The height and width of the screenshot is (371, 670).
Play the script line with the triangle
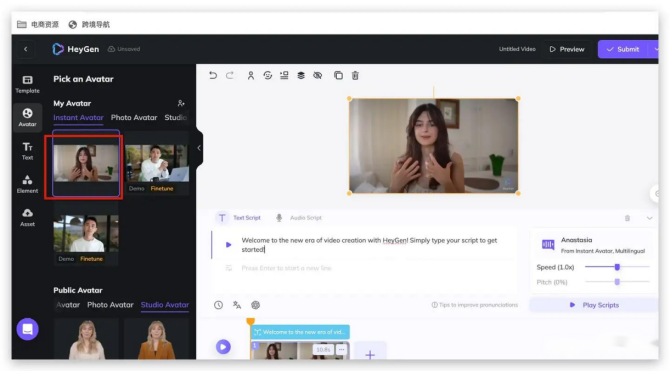tap(228, 244)
